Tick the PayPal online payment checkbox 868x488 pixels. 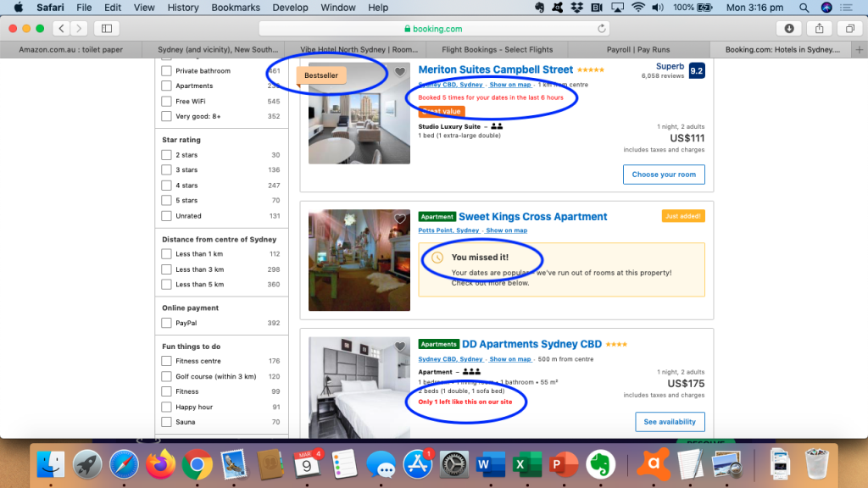click(x=166, y=323)
